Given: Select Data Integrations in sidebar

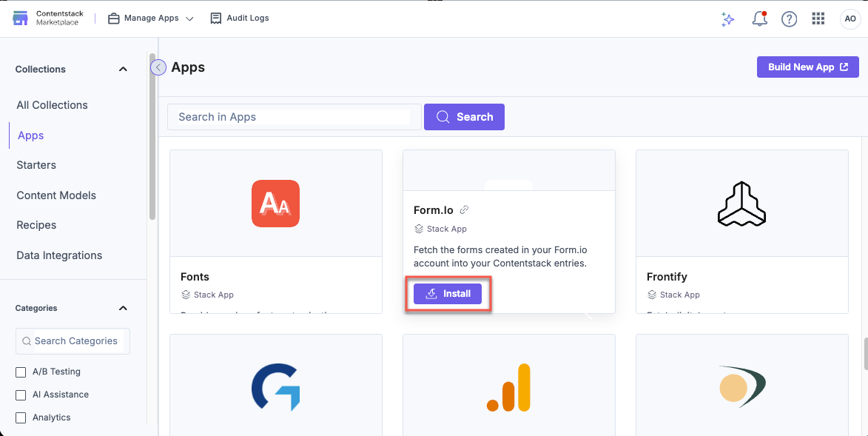Looking at the screenshot, I should (59, 255).
